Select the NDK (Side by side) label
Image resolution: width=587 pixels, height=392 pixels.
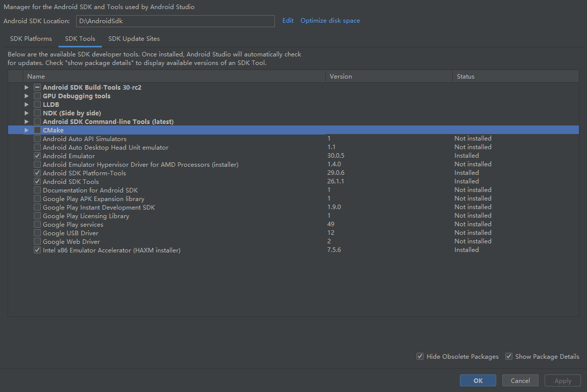point(72,113)
